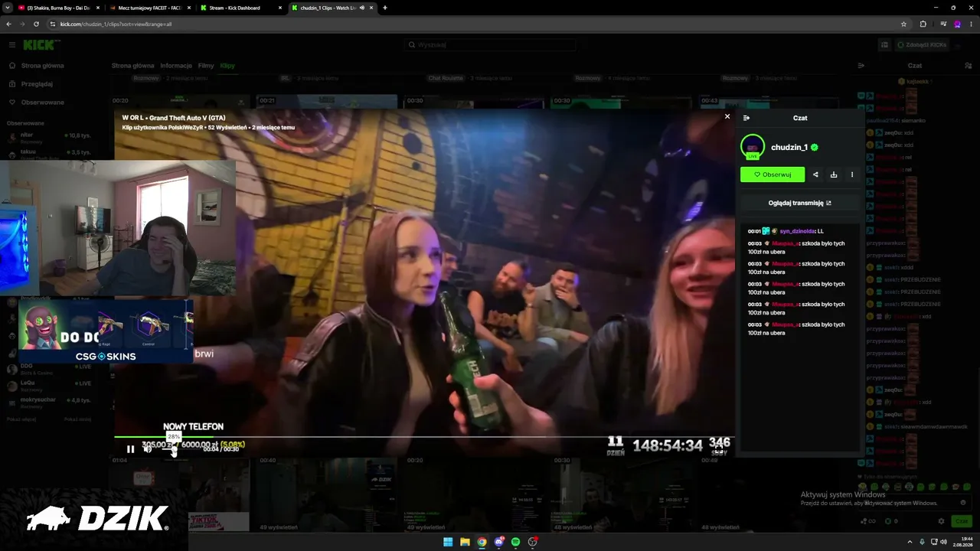This screenshot has width=980, height=551.
Task: Switch to Stream - Kick Dashboard tab
Action: click(240, 8)
